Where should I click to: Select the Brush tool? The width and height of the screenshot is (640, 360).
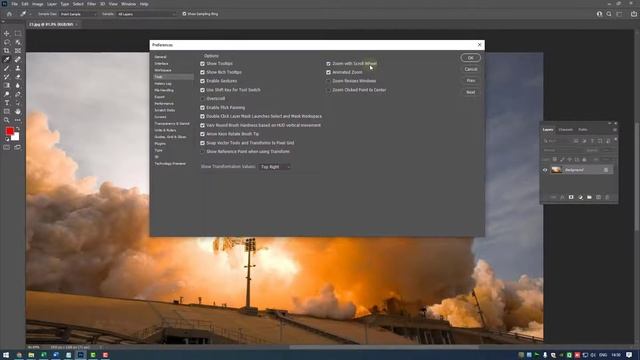click(7, 68)
